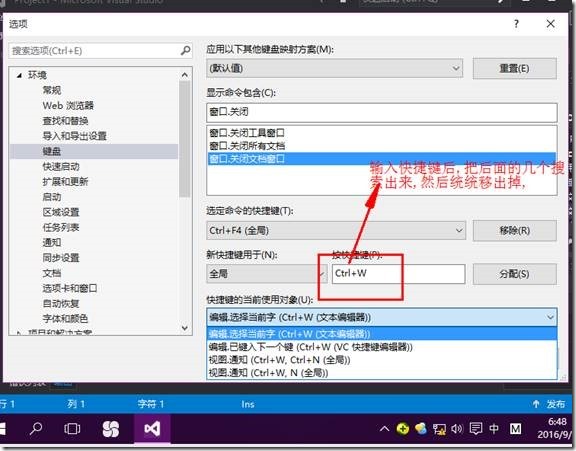Select 启动 tree item
This screenshot has width=576, height=451.
tap(52, 197)
